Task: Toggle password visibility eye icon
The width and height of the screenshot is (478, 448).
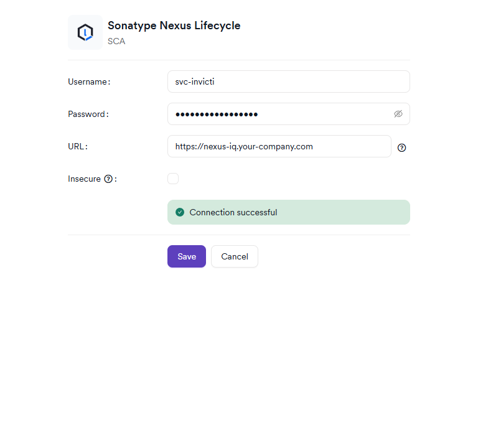Action: coord(398,114)
